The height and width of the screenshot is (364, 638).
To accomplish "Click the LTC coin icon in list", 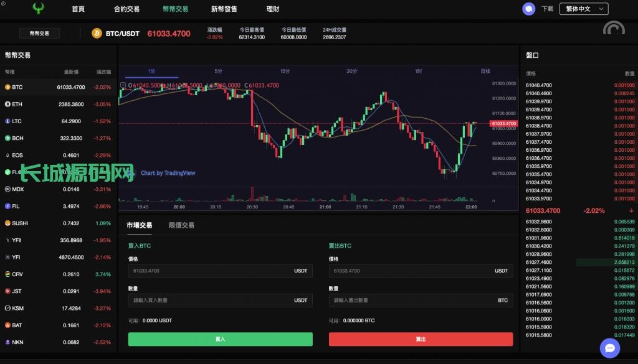I will tap(7, 121).
